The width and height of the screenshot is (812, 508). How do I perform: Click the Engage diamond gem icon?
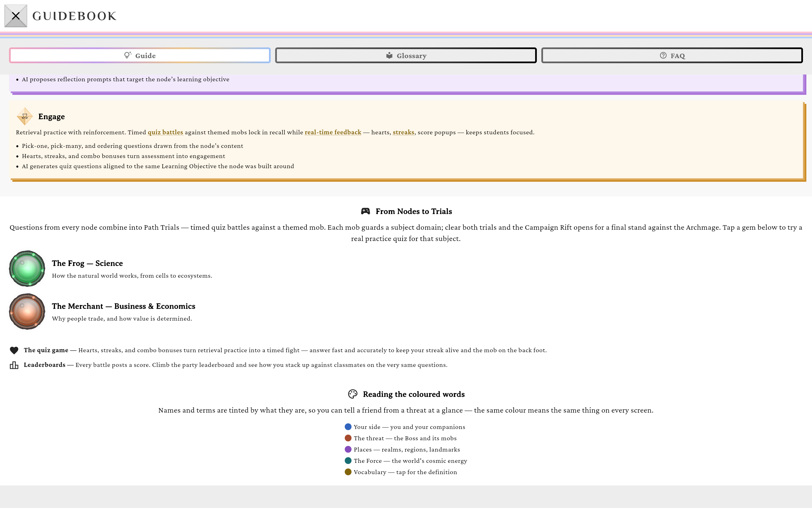tap(25, 116)
